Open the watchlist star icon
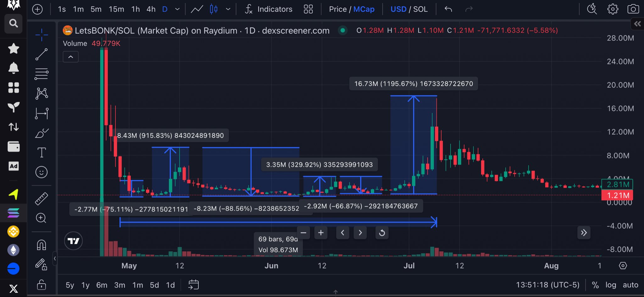The width and height of the screenshot is (644, 297). 13,48
